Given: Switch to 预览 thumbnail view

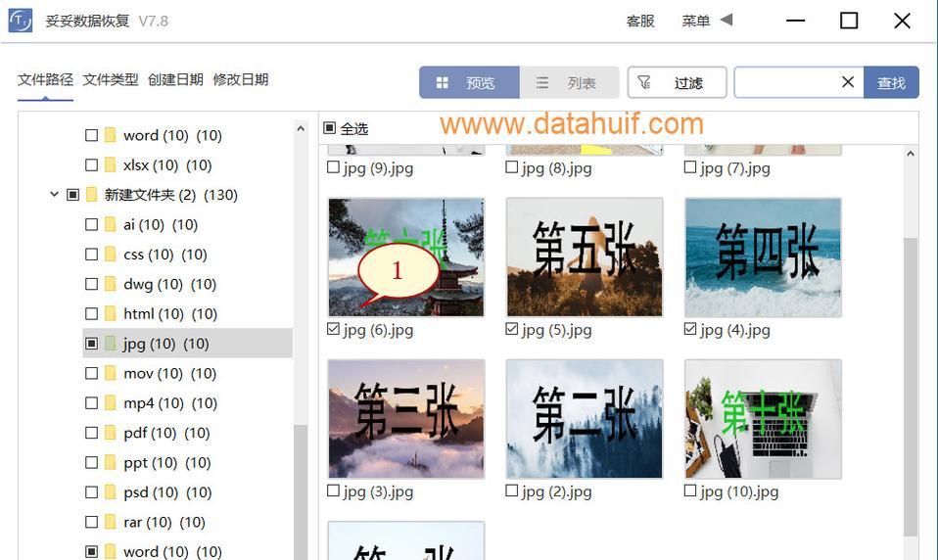Looking at the screenshot, I should tap(469, 82).
